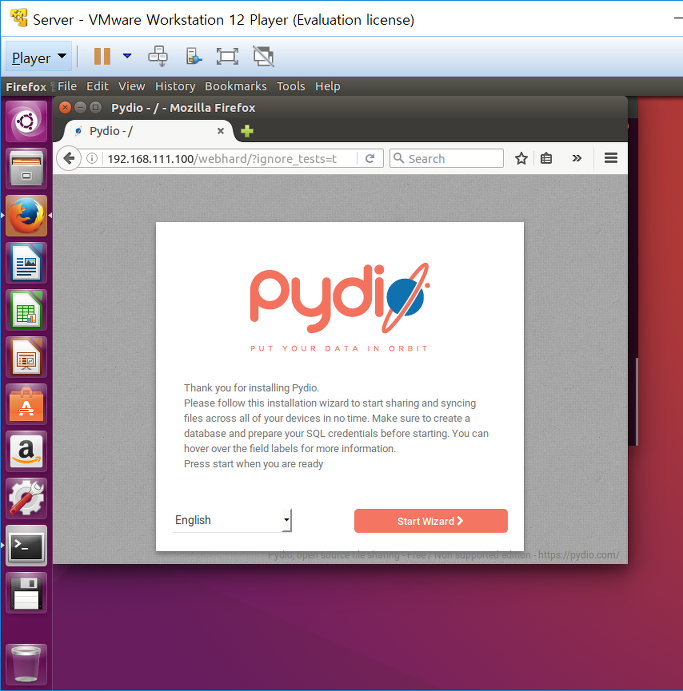The image size is (683, 691).
Task: Enter full screen mode in VMware
Action: coord(227,56)
